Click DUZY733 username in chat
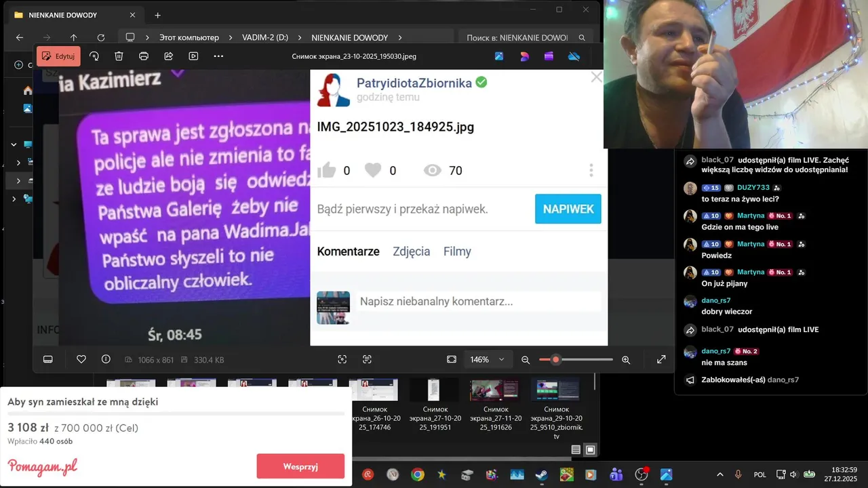 coord(753,188)
